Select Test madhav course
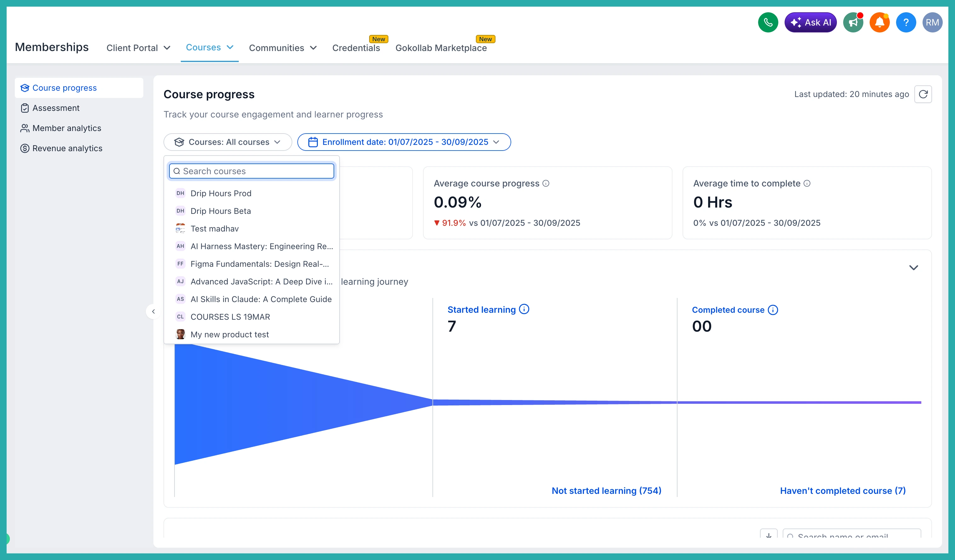 pyautogui.click(x=252, y=228)
